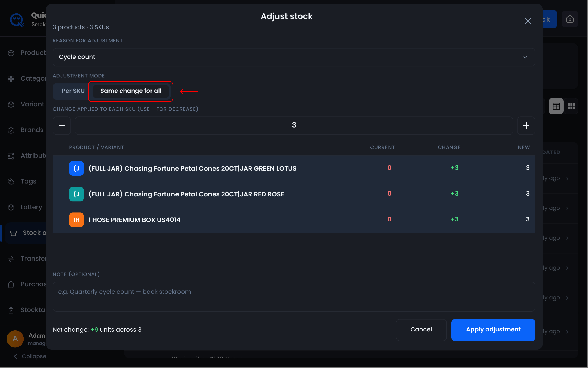Open Stocktake in the sidebar

coord(33,310)
